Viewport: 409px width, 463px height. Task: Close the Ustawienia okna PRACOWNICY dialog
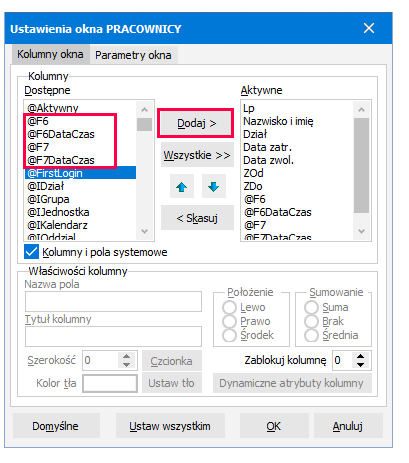369,28
